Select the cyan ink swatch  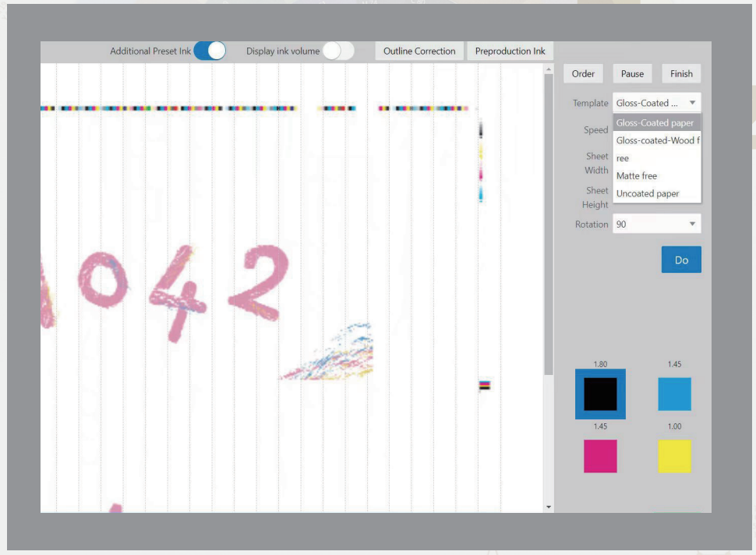[674, 394]
